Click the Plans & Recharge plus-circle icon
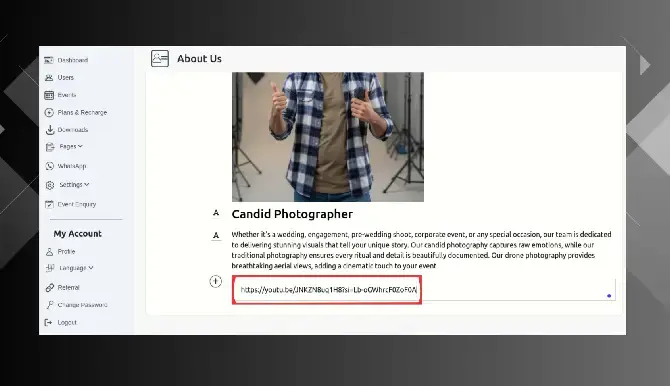 pos(49,112)
